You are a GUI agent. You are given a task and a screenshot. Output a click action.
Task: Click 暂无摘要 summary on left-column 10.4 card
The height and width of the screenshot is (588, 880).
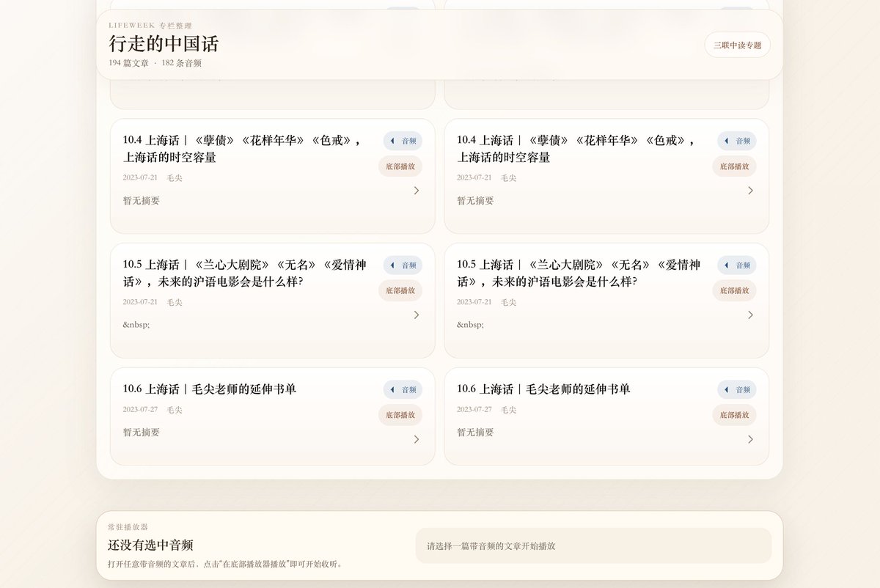click(x=142, y=201)
